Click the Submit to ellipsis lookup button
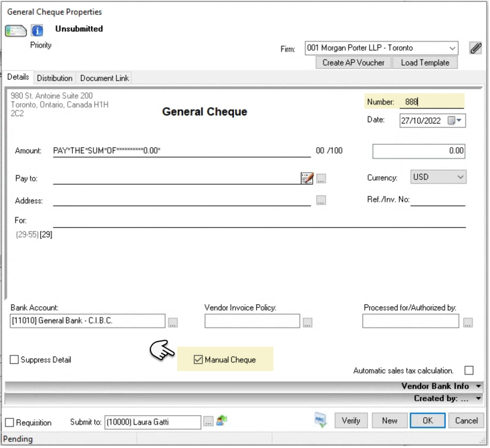Image resolution: width=490 pixels, height=448 pixels. coord(208,421)
